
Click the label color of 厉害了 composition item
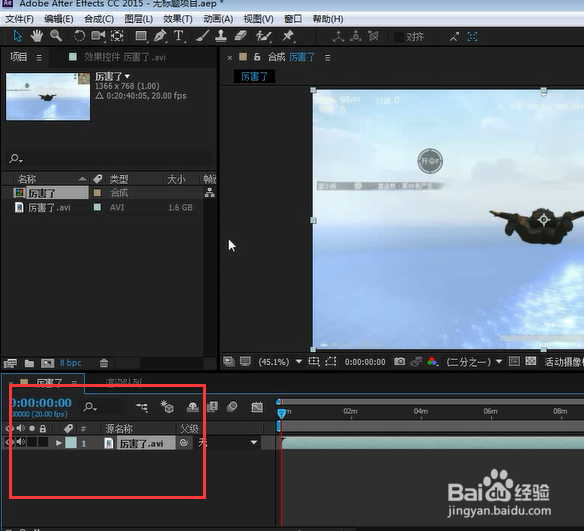[x=97, y=193]
